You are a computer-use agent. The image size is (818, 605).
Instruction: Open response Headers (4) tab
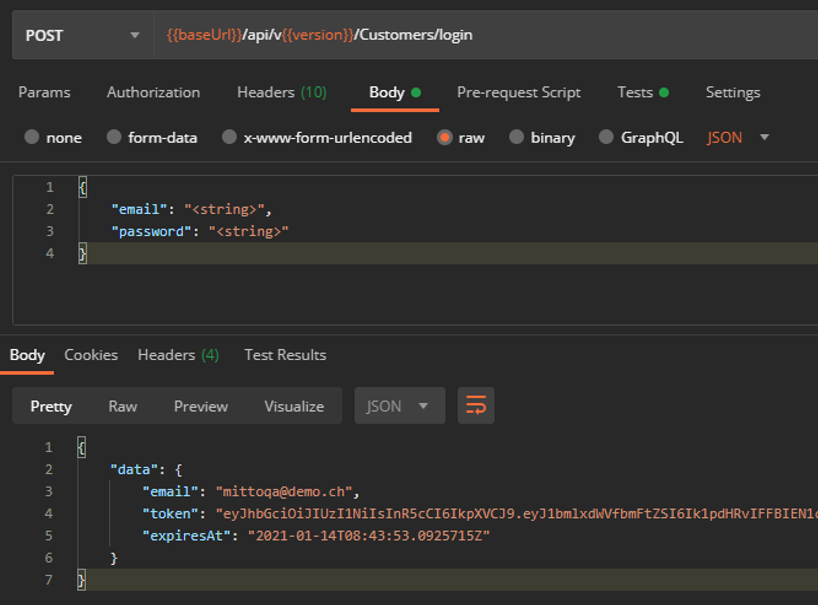tap(178, 355)
